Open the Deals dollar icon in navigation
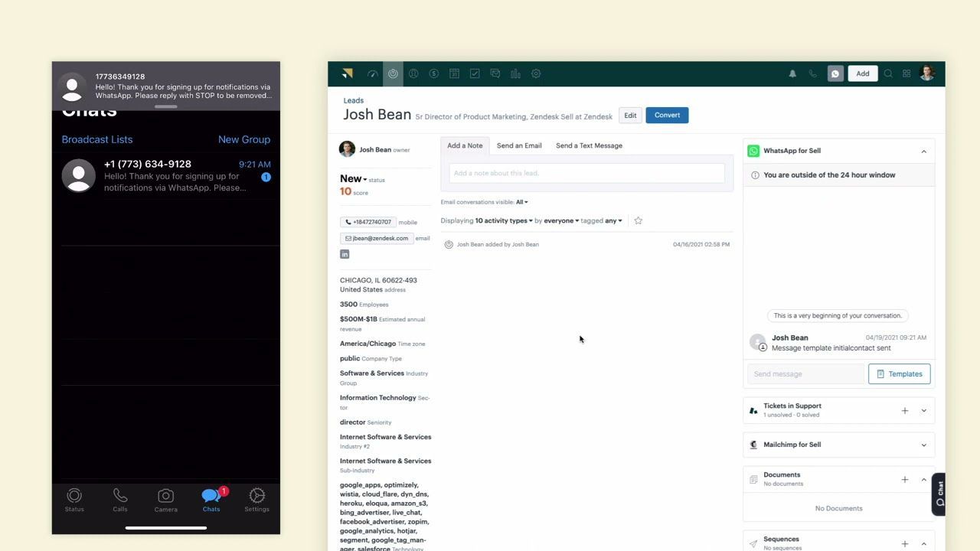 point(434,73)
